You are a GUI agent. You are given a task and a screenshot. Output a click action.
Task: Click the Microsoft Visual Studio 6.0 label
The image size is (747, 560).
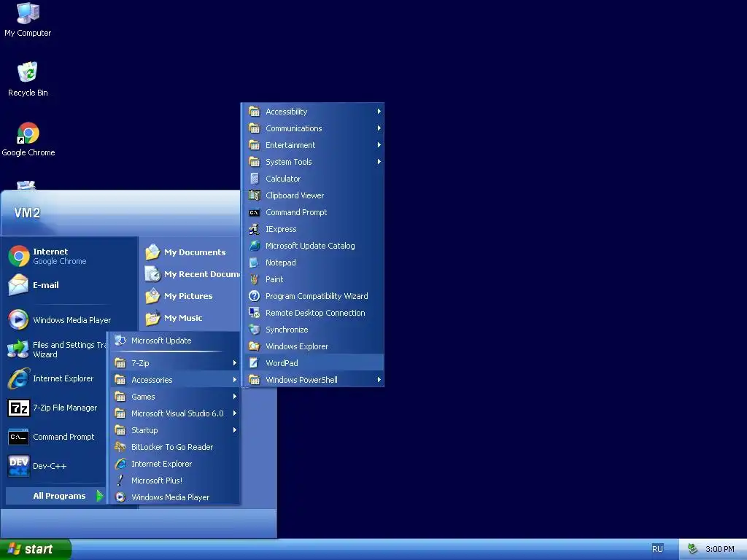[177, 413]
